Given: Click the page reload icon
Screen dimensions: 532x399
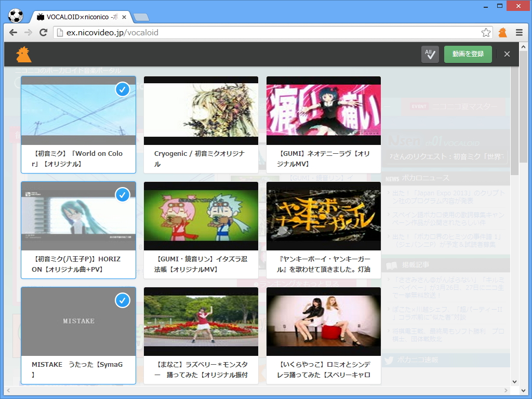Looking at the screenshot, I should tap(43, 32).
